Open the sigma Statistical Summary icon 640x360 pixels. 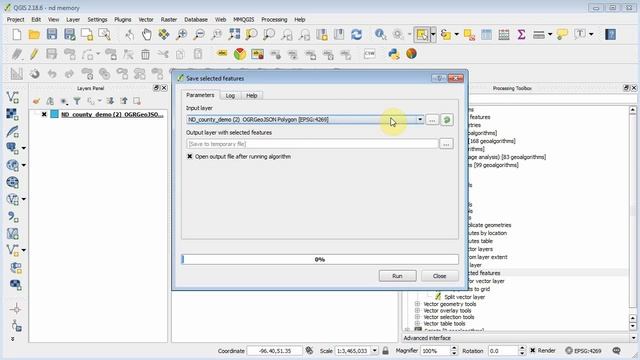pyautogui.click(x=521, y=35)
